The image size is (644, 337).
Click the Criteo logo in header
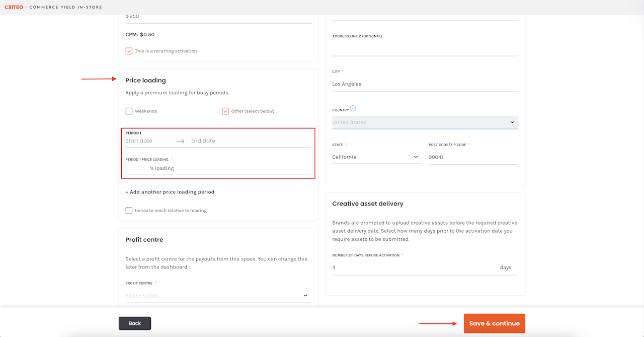[x=14, y=7]
